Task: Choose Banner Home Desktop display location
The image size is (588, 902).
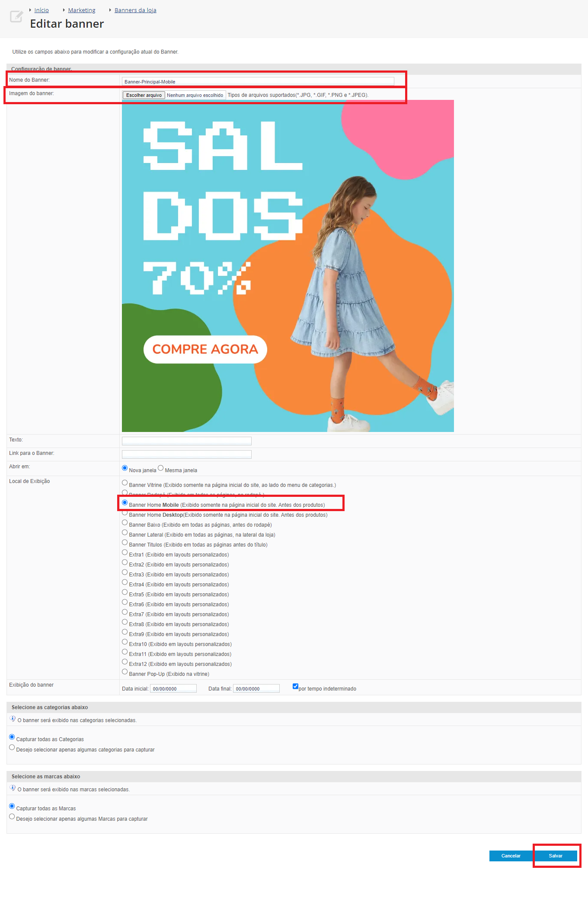Action: coord(125,513)
